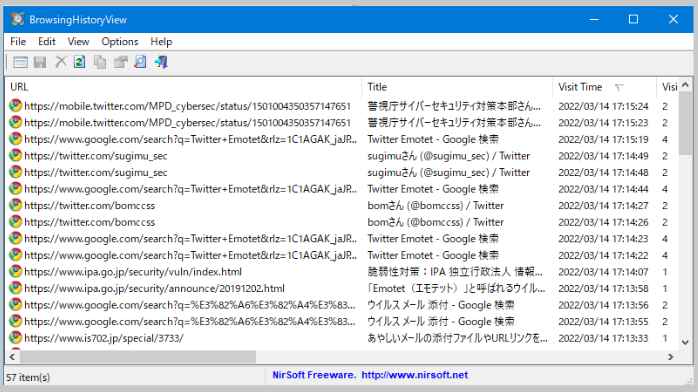Click the Copy Selected Items icon
698x392 pixels.
pos(100,62)
